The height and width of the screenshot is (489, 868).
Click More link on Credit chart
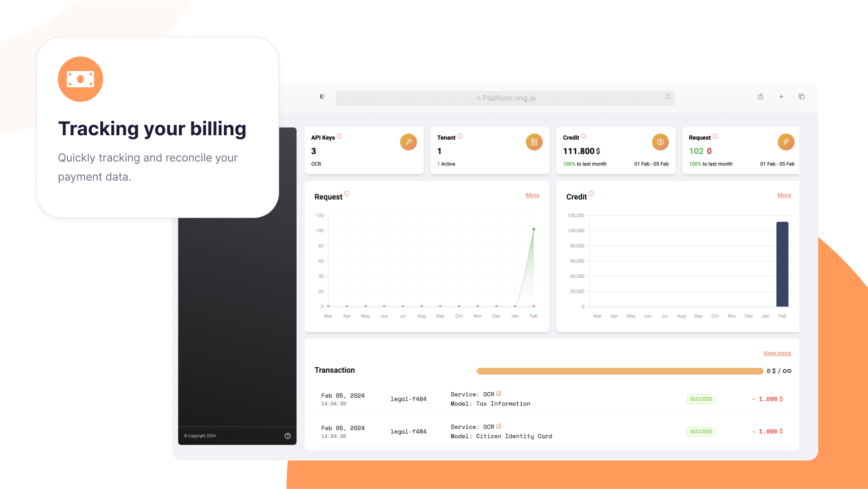(784, 195)
